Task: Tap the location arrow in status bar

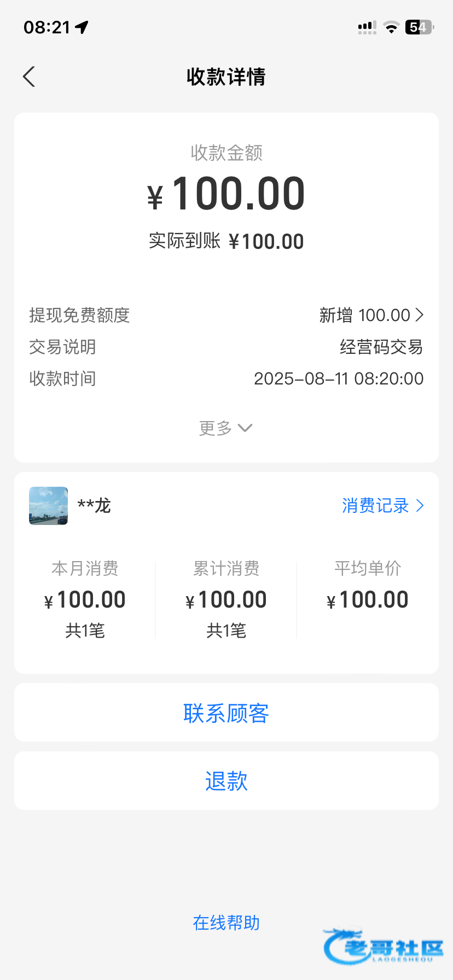Action: (82, 27)
